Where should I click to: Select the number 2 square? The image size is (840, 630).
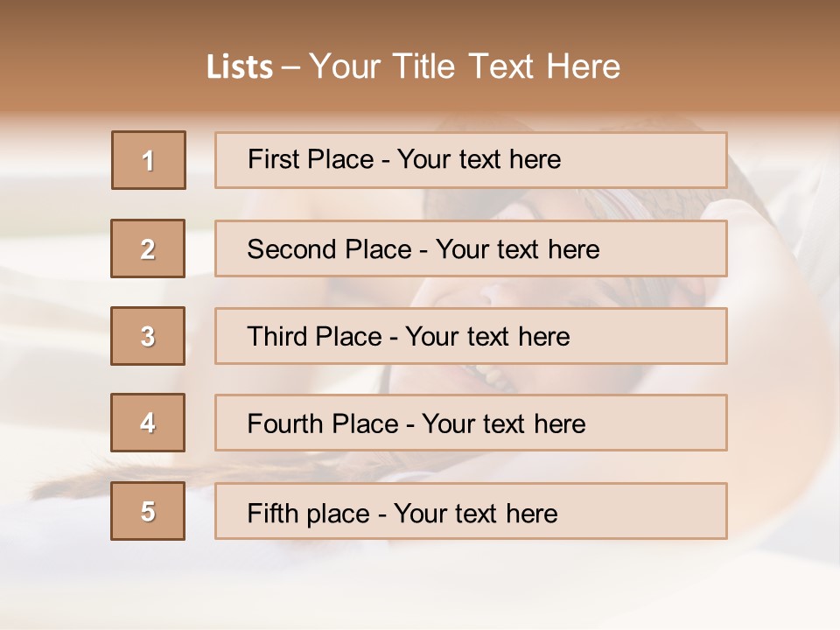tap(148, 248)
